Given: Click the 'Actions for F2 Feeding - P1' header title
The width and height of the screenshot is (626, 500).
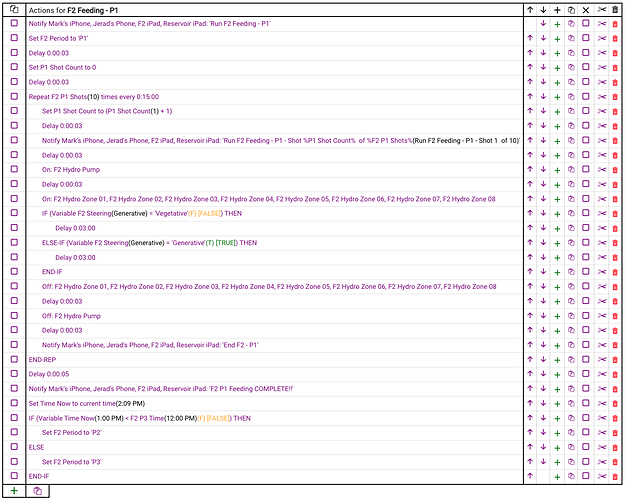Looking at the screenshot, I should 73,10.
